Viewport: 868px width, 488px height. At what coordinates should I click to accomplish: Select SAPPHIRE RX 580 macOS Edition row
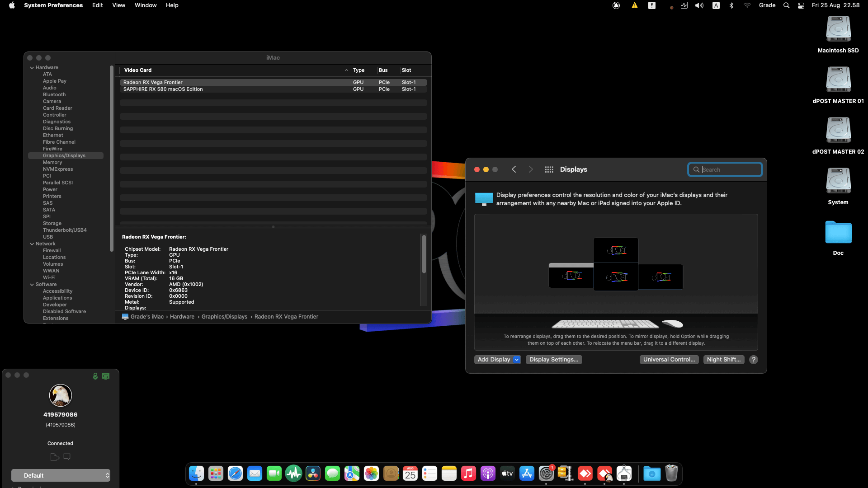coord(273,89)
